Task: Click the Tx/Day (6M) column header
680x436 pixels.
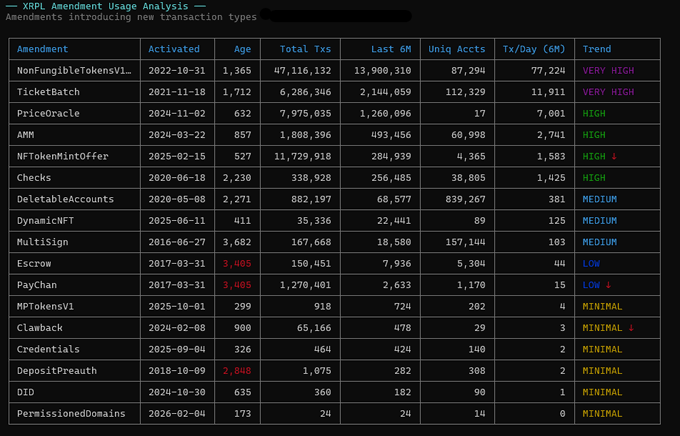Action: click(534, 49)
